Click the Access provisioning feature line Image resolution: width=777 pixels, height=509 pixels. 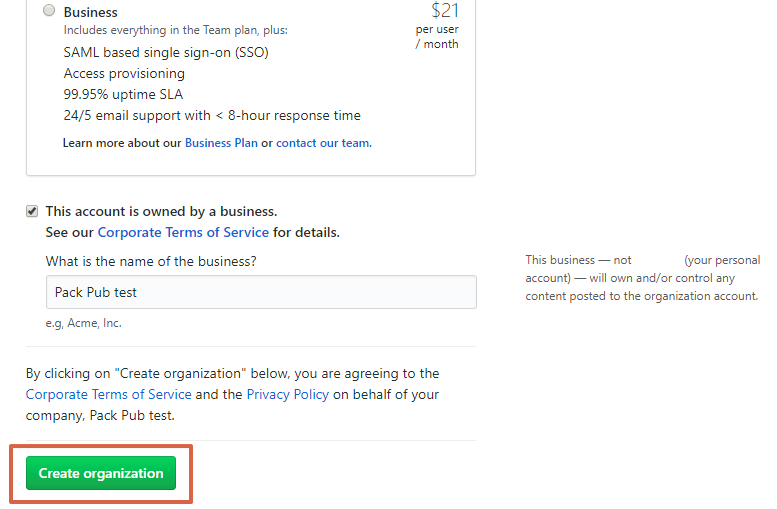pos(124,73)
